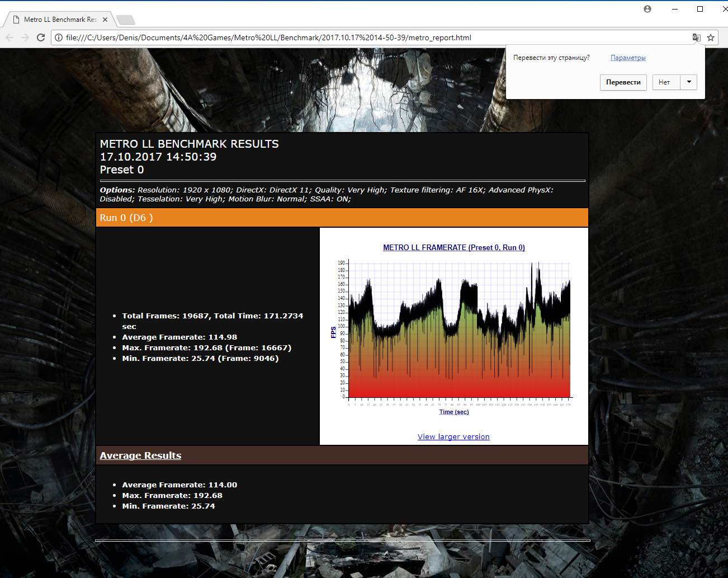This screenshot has width=728, height=578.
Task: Select the Metro LL Benchmark Results tab
Action: (x=60, y=19)
